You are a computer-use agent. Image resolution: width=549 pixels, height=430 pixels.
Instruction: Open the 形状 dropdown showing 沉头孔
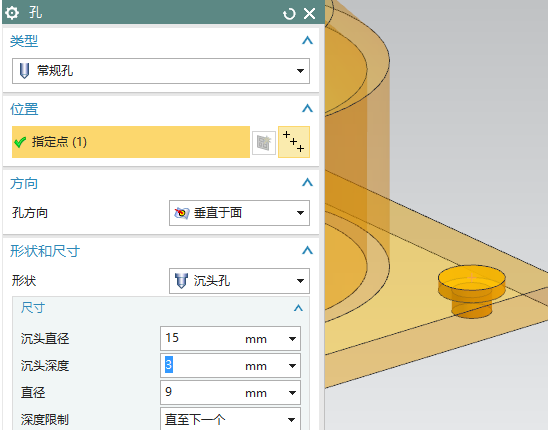coord(239,281)
